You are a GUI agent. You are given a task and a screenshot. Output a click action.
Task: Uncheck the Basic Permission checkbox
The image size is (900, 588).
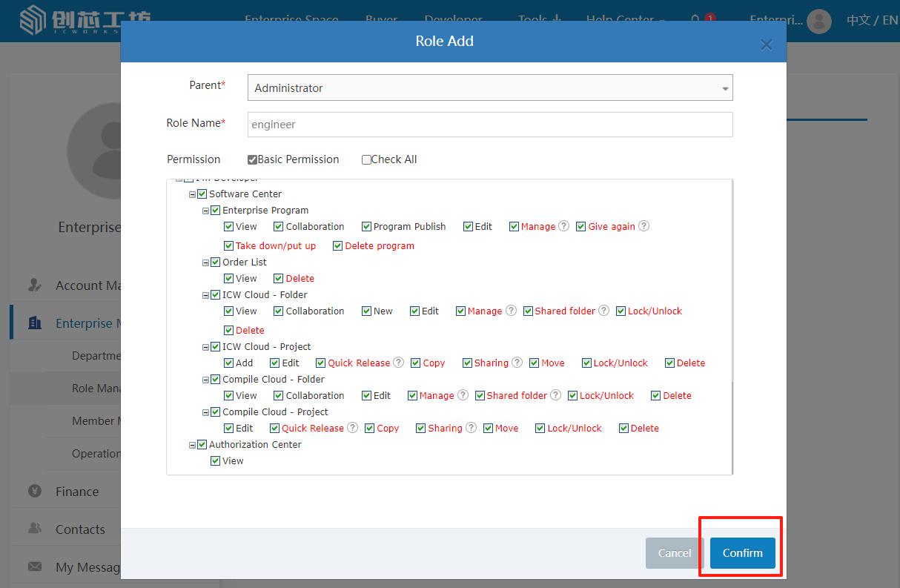click(x=253, y=159)
